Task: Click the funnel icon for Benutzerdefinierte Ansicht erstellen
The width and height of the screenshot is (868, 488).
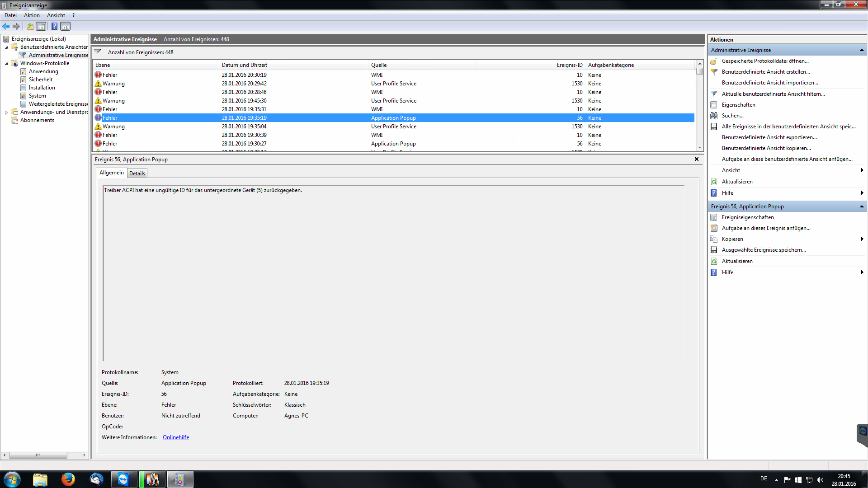Action: [x=714, y=72]
